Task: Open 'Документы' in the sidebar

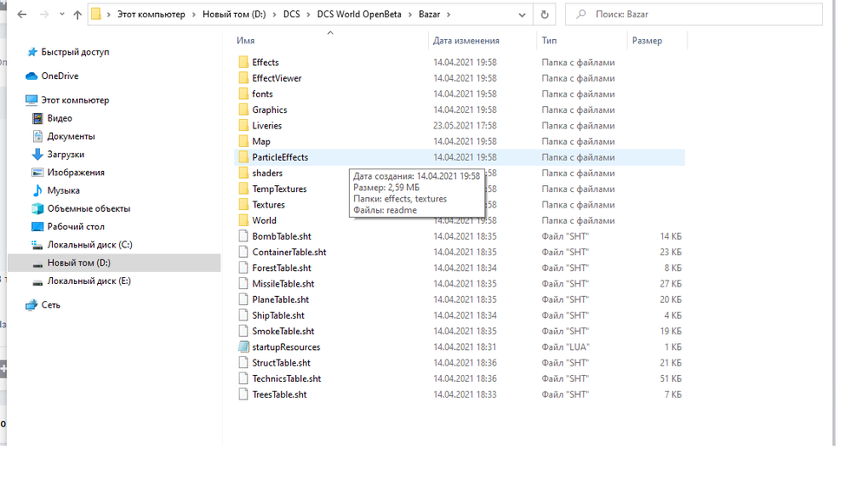Action: click(71, 136)
